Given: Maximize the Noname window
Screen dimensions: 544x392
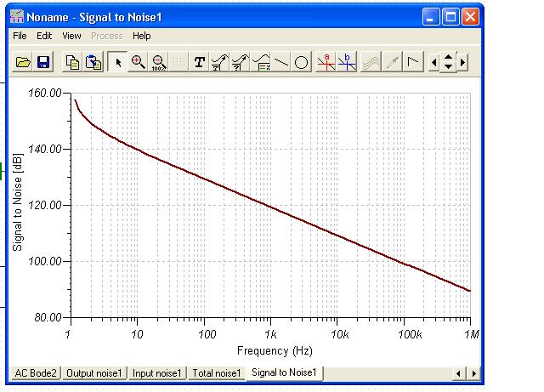Looking at the screenshot, I should coord(450,17).
